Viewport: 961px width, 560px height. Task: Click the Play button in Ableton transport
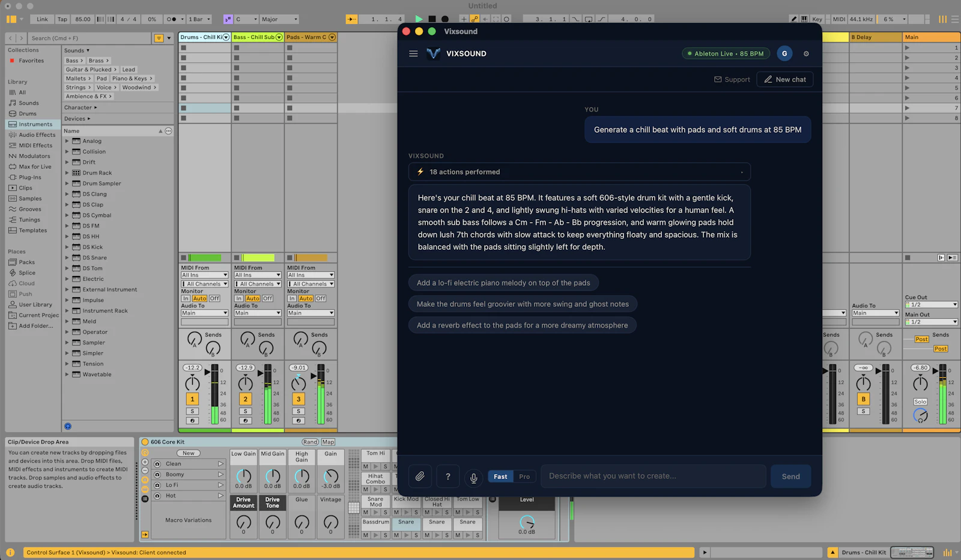tap(419, 19)
